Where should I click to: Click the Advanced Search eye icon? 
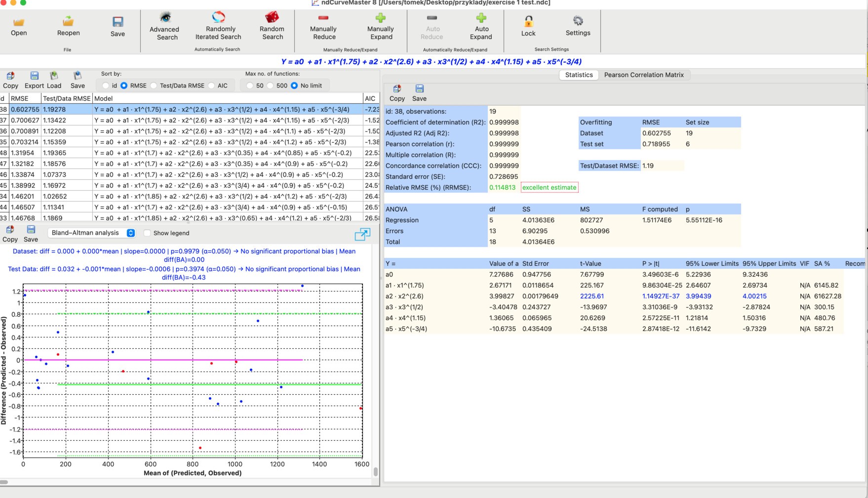click(x=165, y=18)
